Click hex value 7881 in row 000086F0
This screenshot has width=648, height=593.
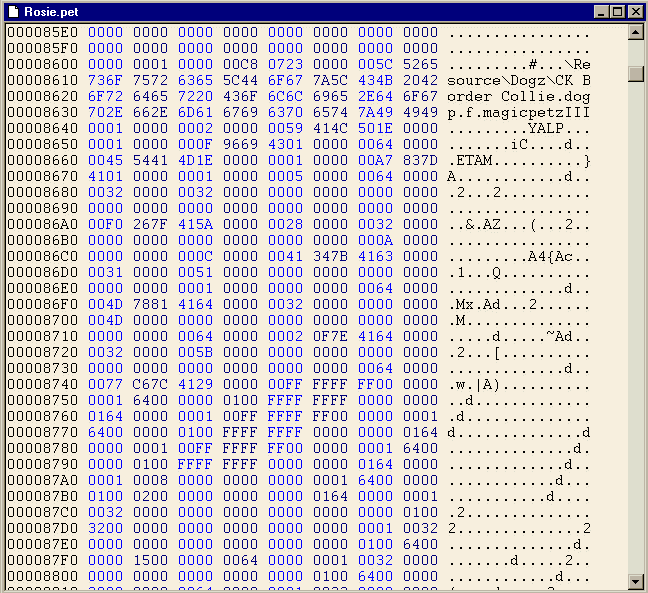(x=150, y=304)
